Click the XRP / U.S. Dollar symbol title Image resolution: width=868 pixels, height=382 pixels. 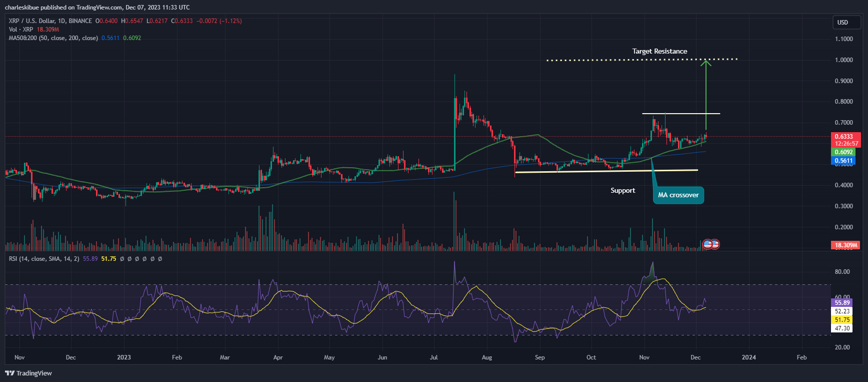[x=50, y=21]
